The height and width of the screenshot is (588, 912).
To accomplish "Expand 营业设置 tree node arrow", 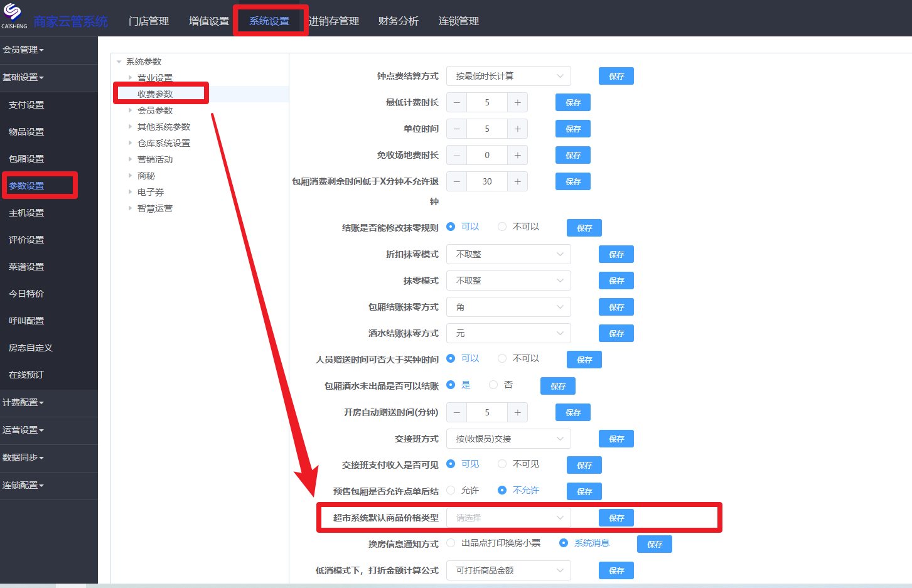I will pos(131,78).
